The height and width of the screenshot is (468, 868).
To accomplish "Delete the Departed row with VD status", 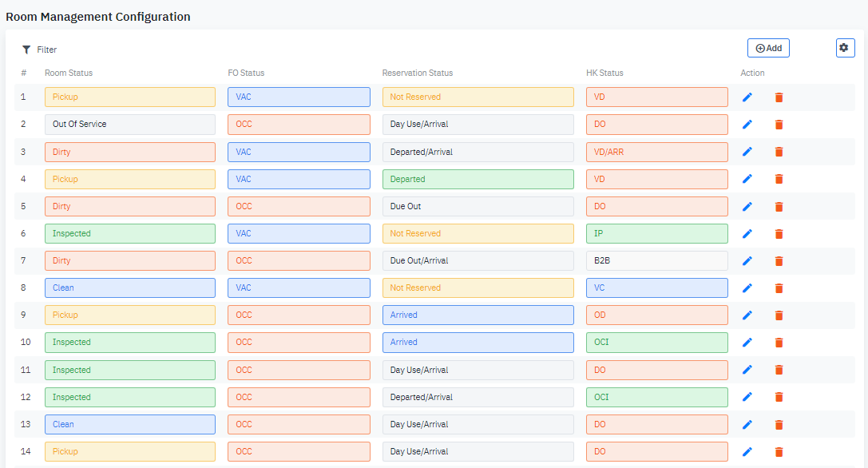I will pos(779,178).
